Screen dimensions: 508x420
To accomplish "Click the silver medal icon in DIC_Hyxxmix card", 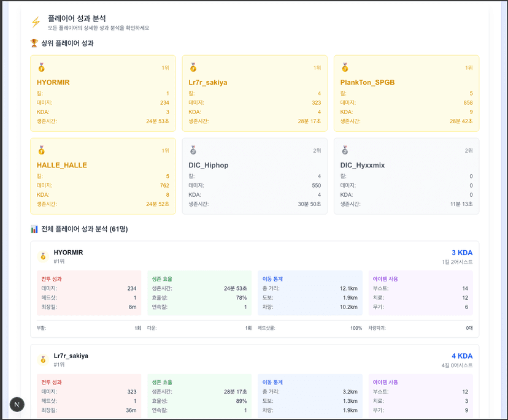I will (345, 150).
